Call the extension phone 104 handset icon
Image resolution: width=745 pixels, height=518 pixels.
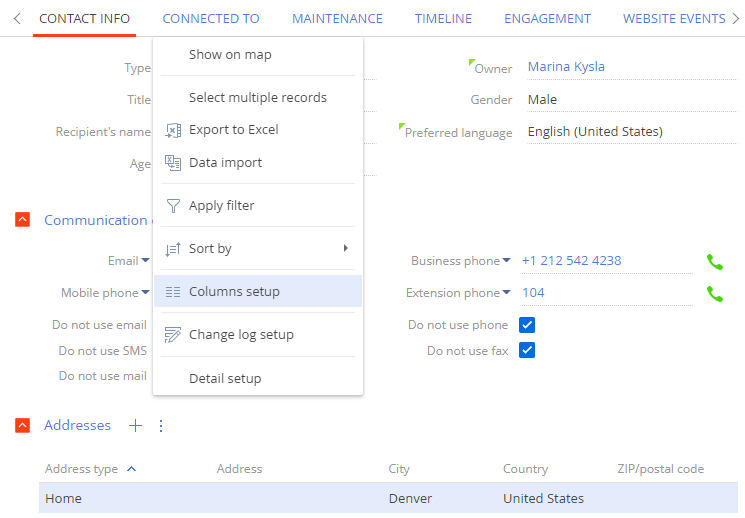pos(715,294)
